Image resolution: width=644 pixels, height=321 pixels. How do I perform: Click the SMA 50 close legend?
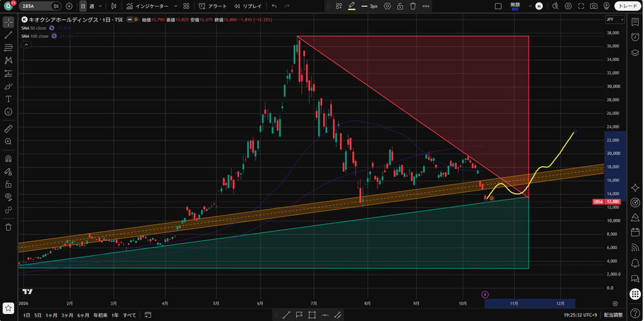pyautogui.click(x=34, y=28)
